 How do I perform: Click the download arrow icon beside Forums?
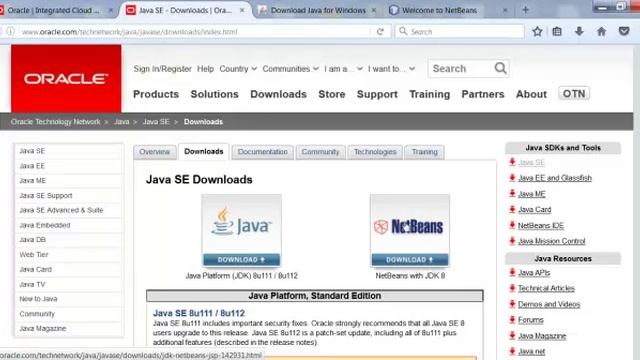[512, 320]
